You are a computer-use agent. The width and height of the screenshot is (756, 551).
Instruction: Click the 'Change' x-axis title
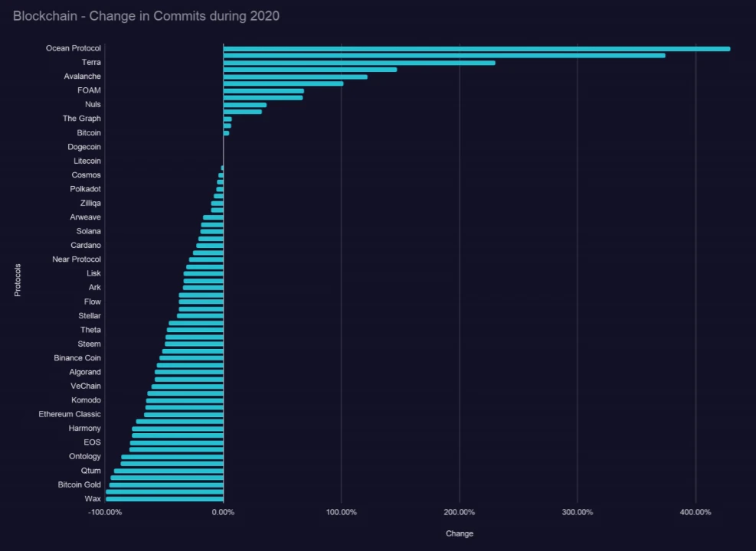pyautogui.click(x=460, y=533)
